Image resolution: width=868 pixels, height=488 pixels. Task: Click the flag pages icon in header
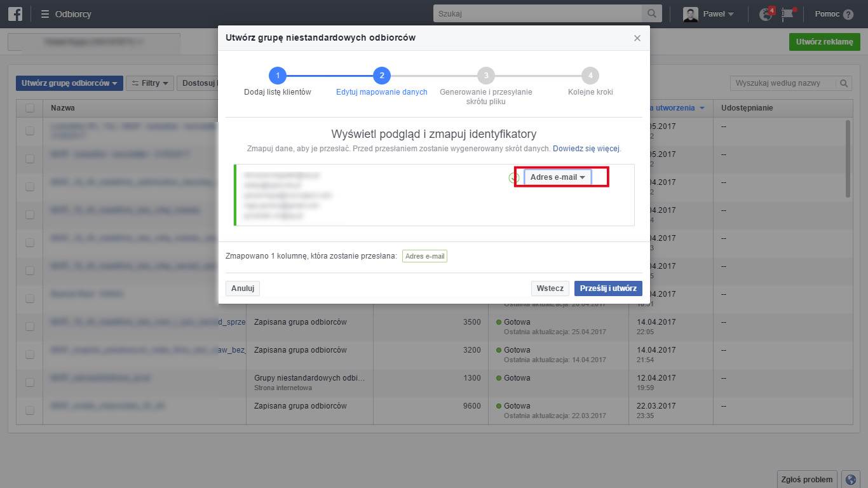coord(788,14)
